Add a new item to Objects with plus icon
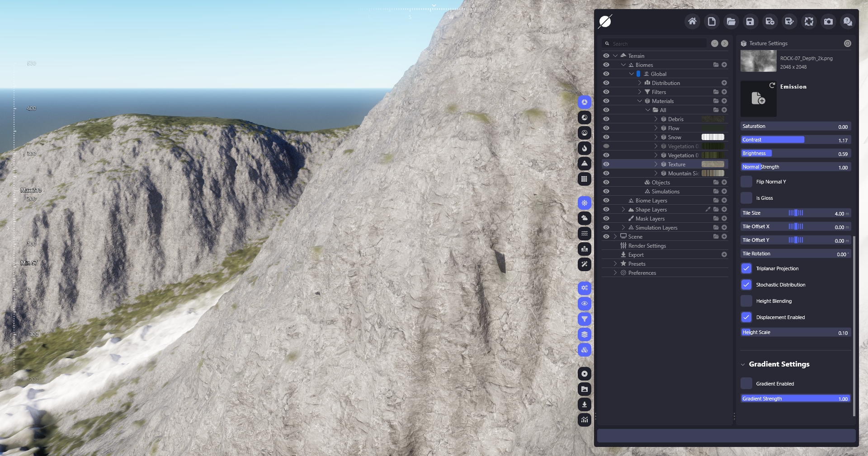This screenshot has width=868, height=456. pos(724,182)
